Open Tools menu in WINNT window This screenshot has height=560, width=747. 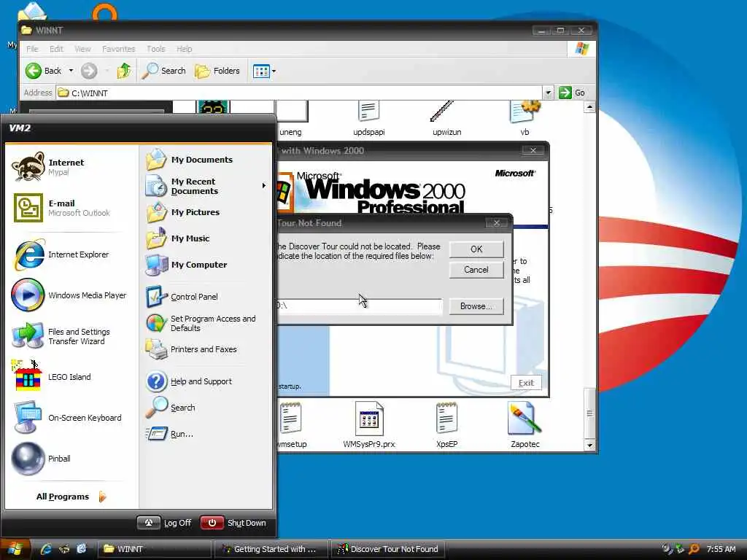[156, 49]
